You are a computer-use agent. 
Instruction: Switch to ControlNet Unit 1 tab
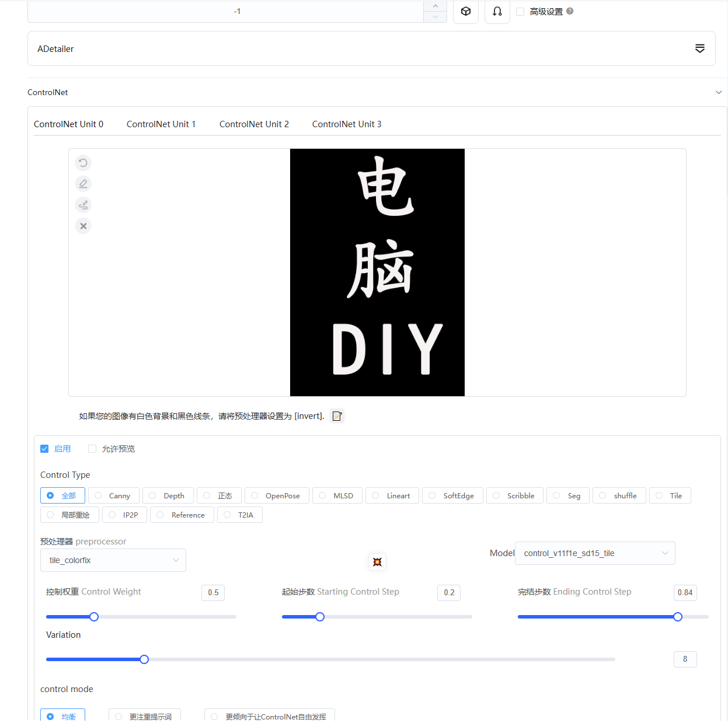161,124
